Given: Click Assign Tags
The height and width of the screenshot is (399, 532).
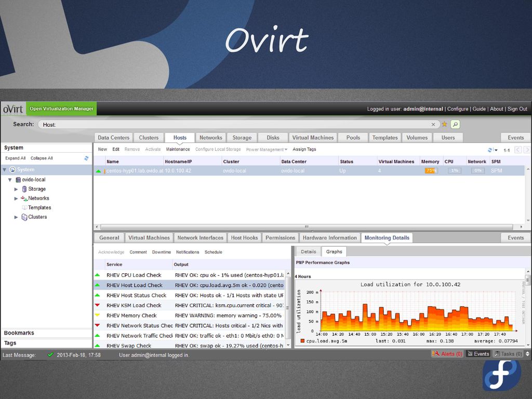Looking at the screenshot, I should click(x=304, y=149).
